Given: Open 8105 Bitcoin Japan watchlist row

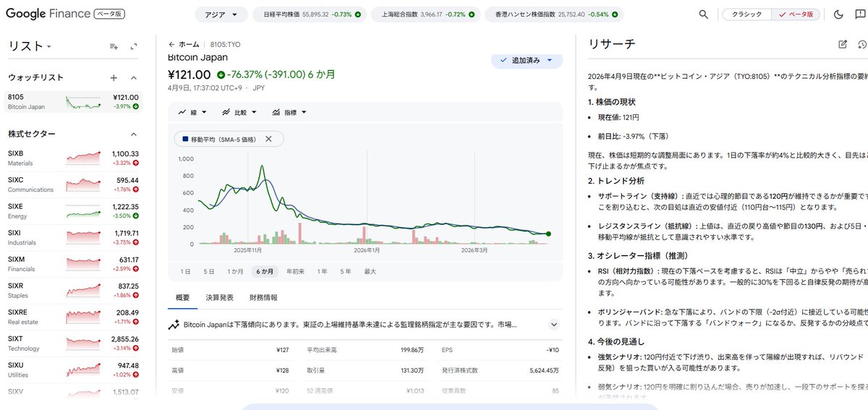Looking at the screenshot, I should pos(74,102).
